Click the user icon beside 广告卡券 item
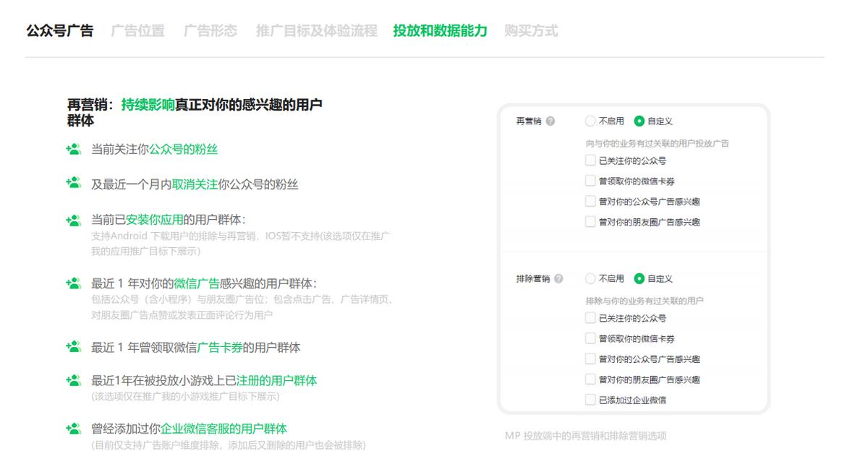This screenshot has height=467, width=868. [72, 347]
